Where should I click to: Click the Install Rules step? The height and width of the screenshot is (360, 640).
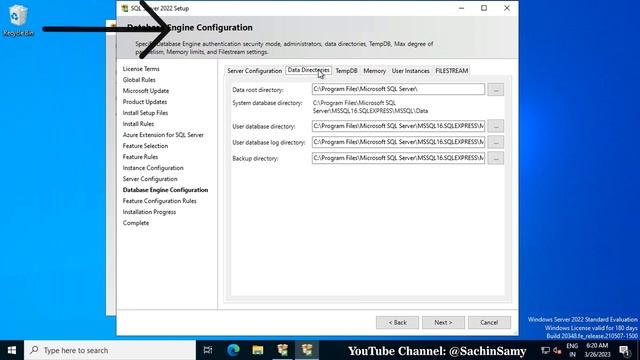tap(138, 124)
